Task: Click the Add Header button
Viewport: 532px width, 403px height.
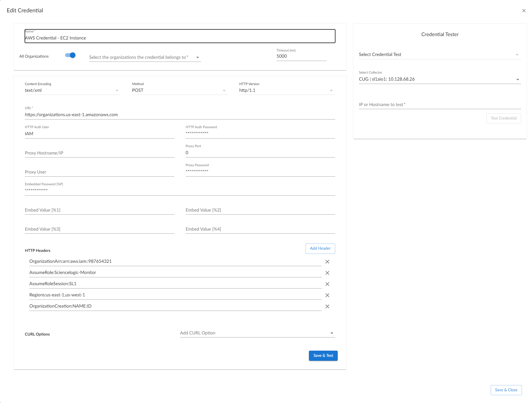Action: pyautogui.click(x=320, y=249)
